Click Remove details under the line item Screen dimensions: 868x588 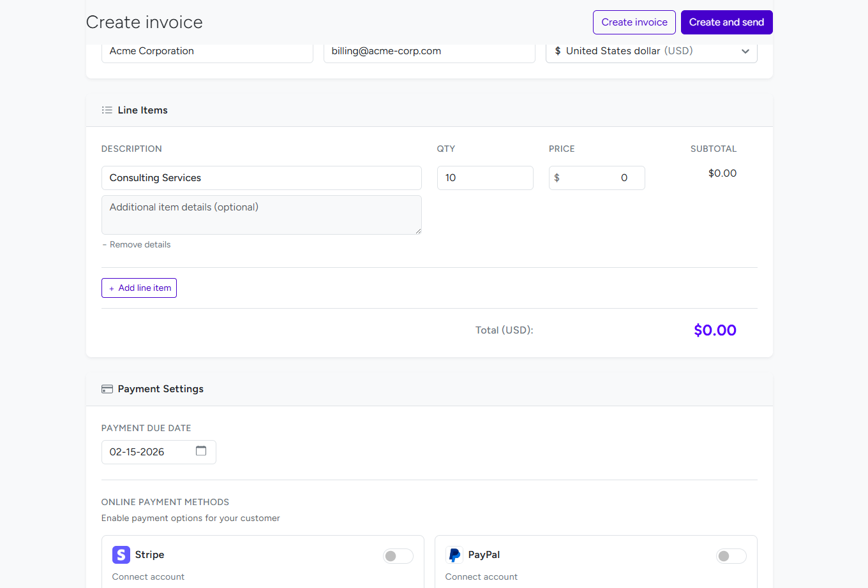click(x=140, y=244)
